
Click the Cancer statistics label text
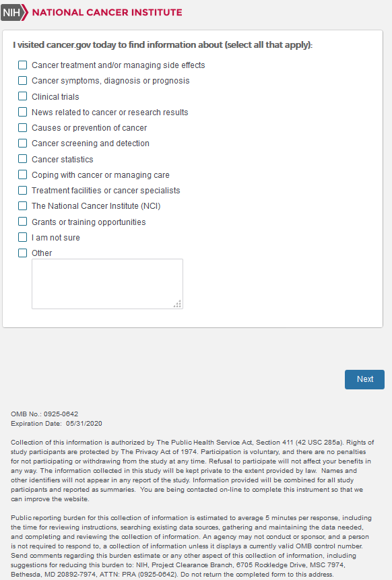point(63,160)
